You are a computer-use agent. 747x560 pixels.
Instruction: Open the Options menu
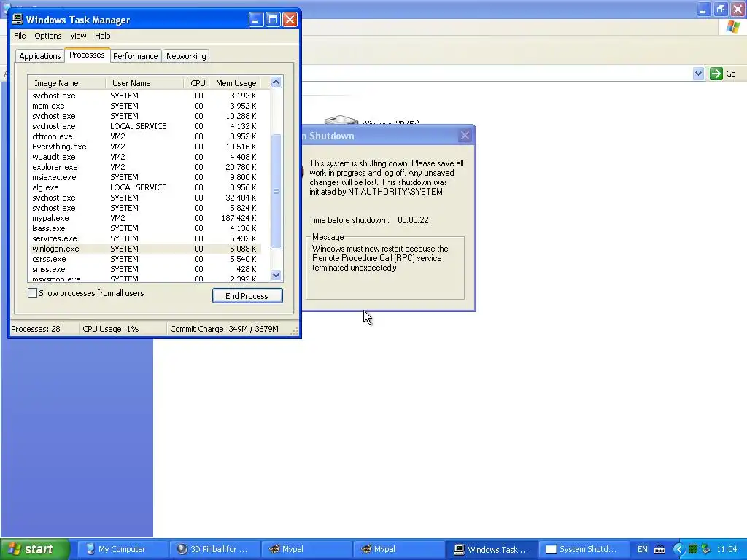pyautogui.click(x=47, y=36)
